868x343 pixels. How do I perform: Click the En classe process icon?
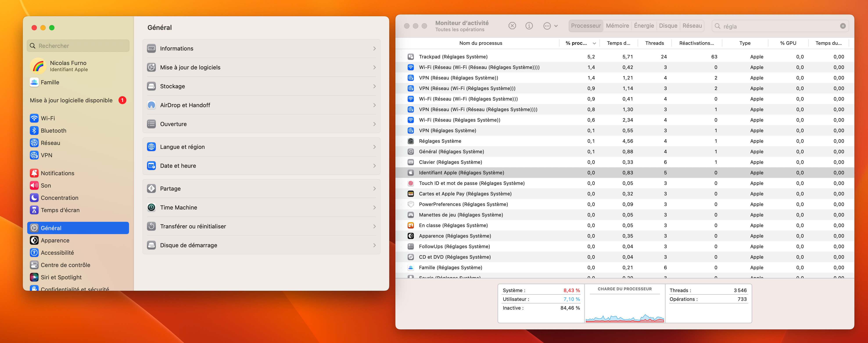410,225
